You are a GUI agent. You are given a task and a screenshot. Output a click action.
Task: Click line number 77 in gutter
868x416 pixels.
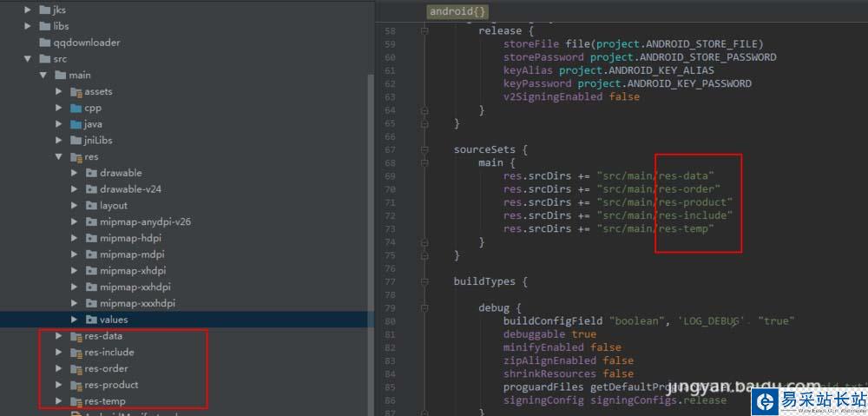(389, 281)
